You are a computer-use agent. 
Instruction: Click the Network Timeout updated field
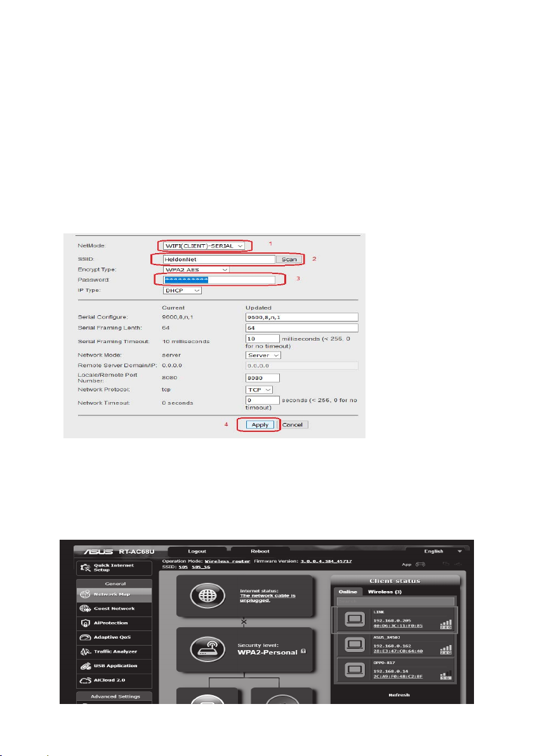(263, 400)
